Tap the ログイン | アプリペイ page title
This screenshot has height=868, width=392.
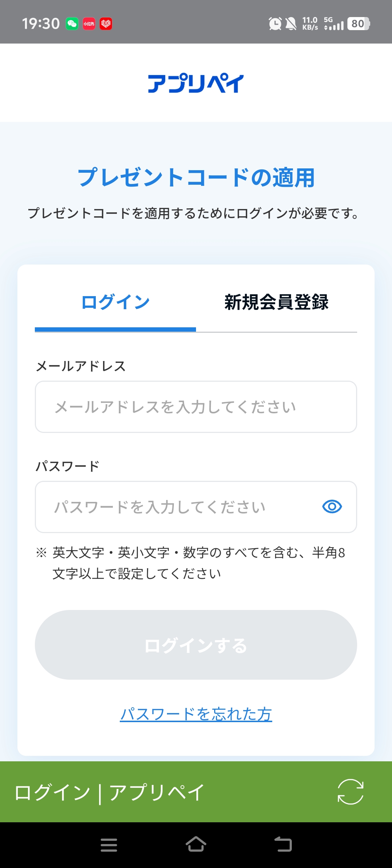[110, 792]
